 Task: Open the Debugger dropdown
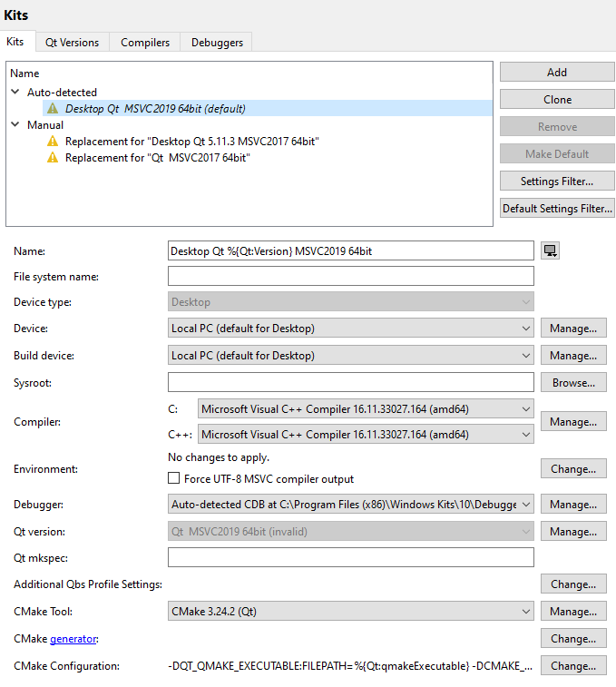[350, 505]
